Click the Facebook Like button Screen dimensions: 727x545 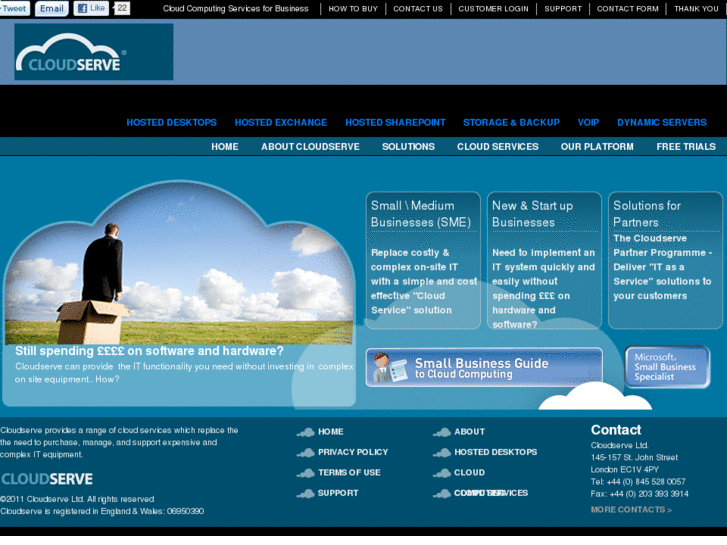point(91,8)
